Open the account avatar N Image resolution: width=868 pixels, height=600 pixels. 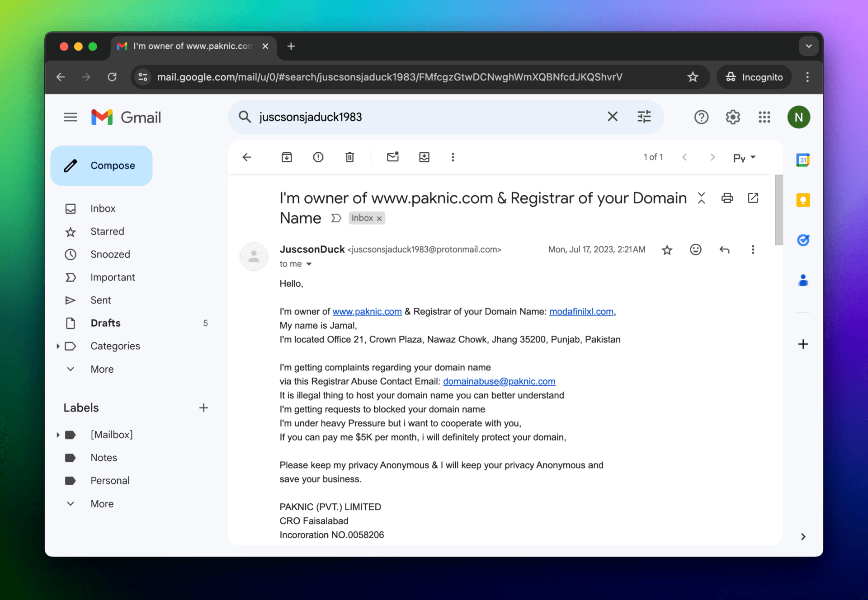pos(798,117)
